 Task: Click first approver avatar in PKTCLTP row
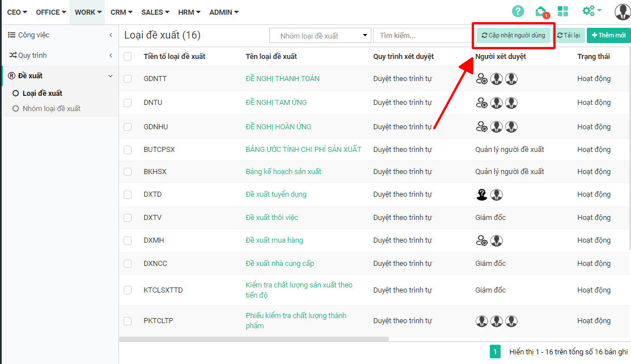(481, 321)
